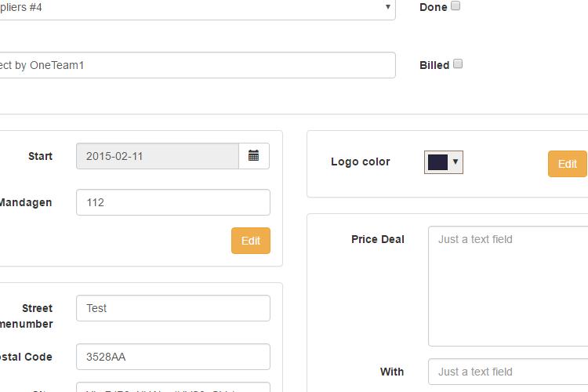Click into the Price Deal text area
The image size is (588, 392).
click(x=508, y=286)
